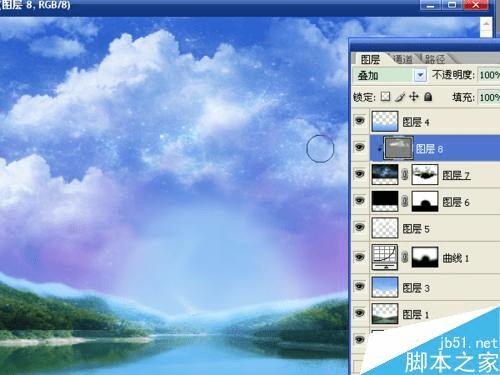Toggle lock transparent pixels icon

(x=386, y=97)
